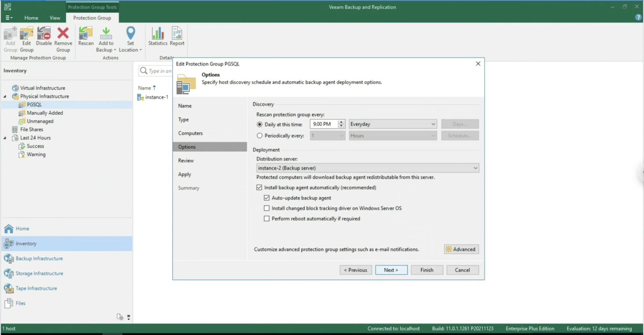Open Home ribbon tab
644x335 pixels.
(31, 18)
